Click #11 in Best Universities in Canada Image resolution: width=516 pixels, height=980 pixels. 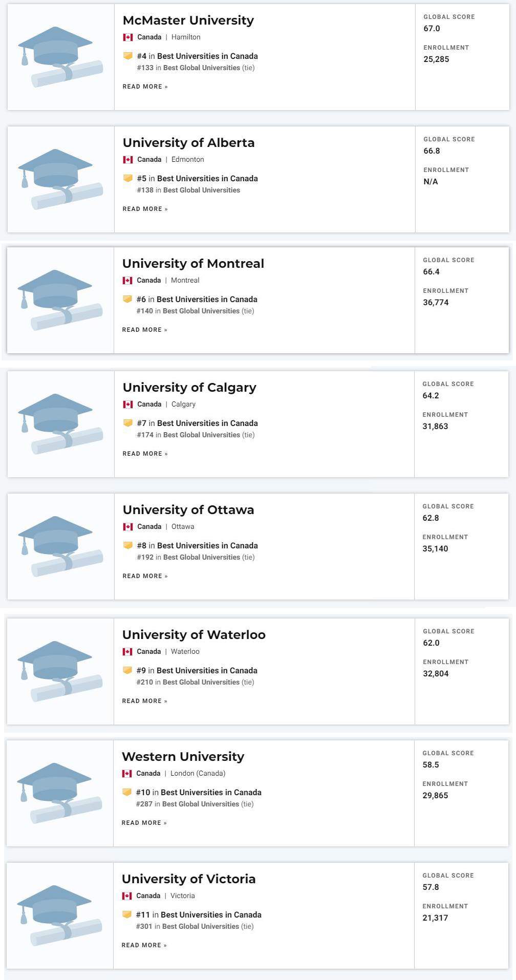[x=198, y=915]
